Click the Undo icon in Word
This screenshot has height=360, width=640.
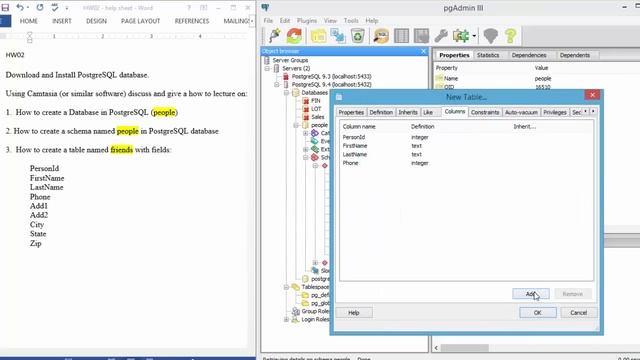click(x=20, y=7)
